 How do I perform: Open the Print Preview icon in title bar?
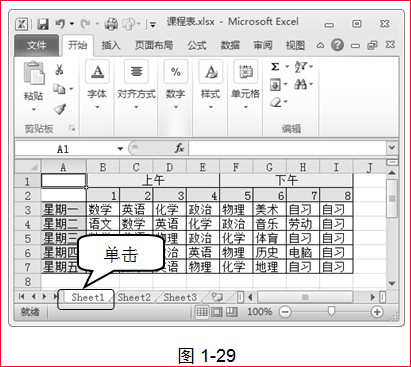click(128, 24)
